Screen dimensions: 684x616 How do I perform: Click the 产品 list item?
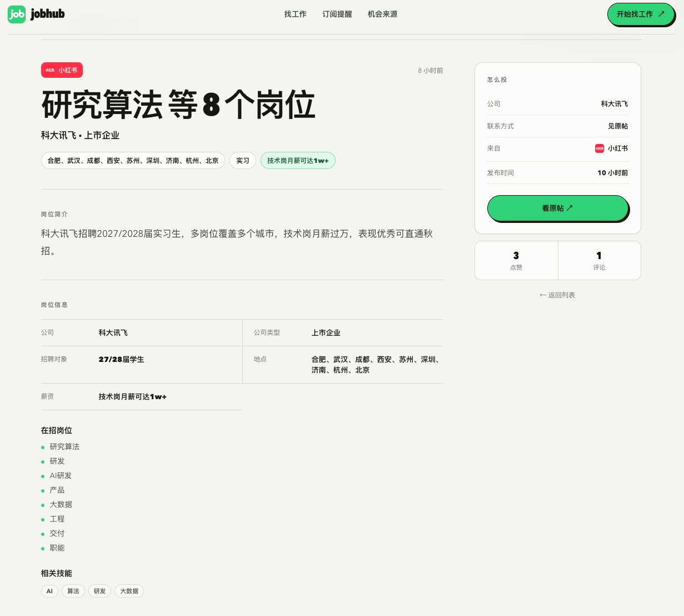coord(57,490)
